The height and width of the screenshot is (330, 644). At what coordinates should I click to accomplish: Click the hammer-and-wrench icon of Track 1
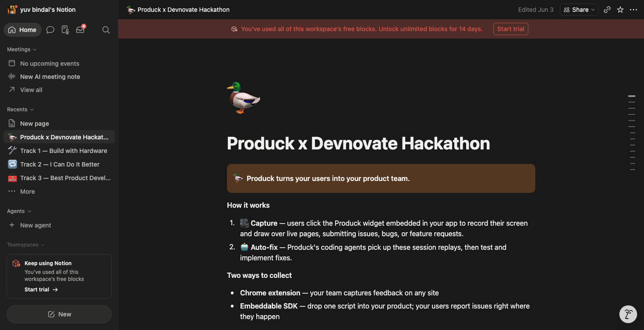12,151
